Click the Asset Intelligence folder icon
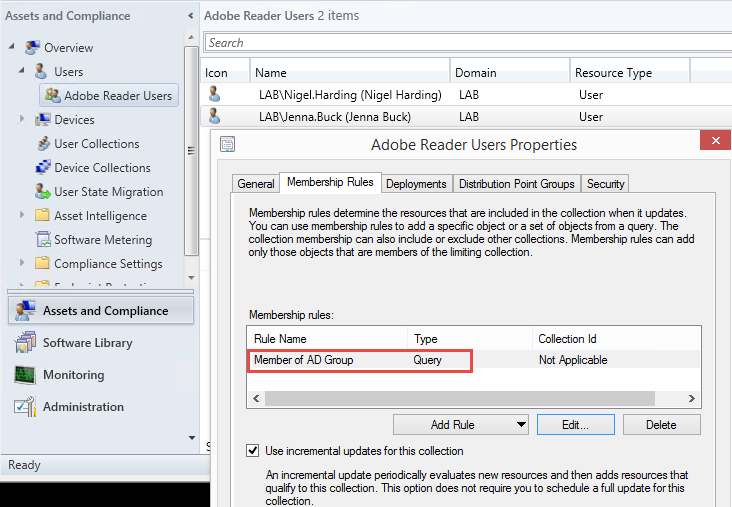The height and width of the screenshot is (507, 732). click(42, 215)
